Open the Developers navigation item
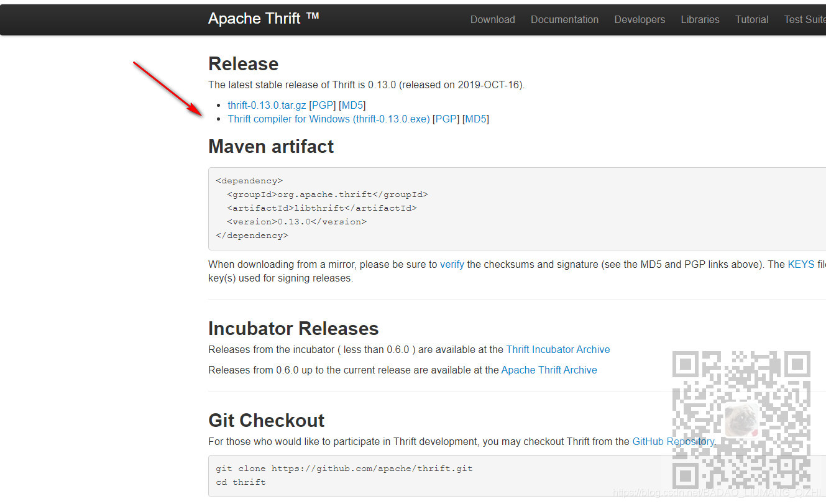The width and height of the screenshot is (826, 504). coord(639,19)
